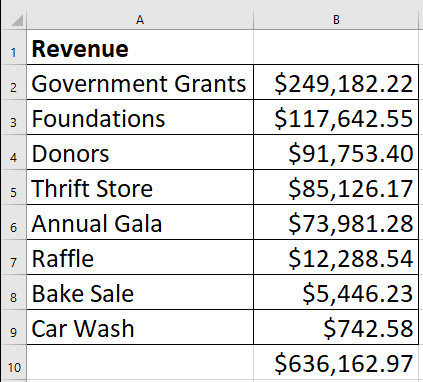Select the Annual Gala cell
The image size is (423, 382).
tap(140, 222)
